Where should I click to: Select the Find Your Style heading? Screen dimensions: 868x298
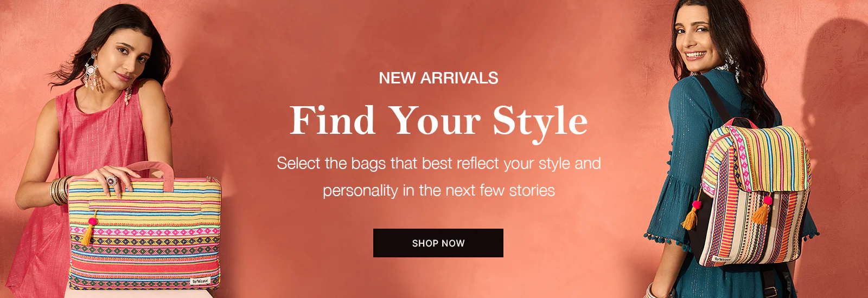tap(438, 120)
